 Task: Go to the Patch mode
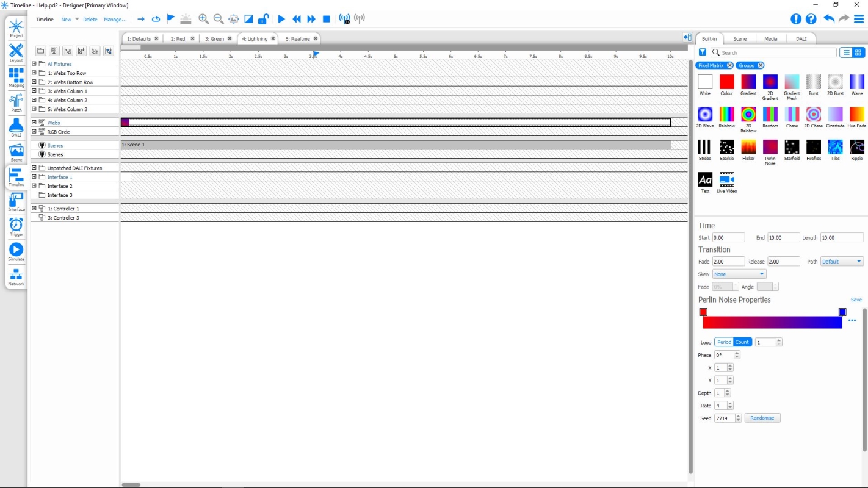[16, 102]
